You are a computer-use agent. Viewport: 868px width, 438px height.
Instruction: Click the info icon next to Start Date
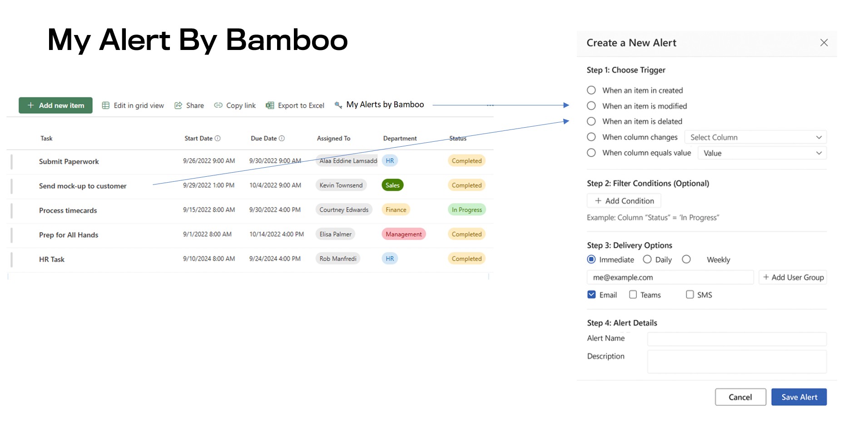pos(218,138)
